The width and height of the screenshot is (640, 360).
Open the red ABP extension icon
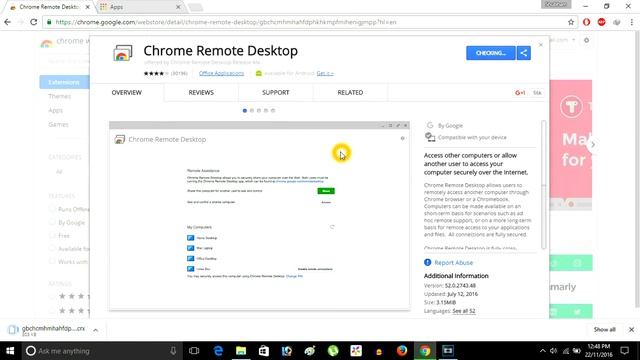point(601,22)
